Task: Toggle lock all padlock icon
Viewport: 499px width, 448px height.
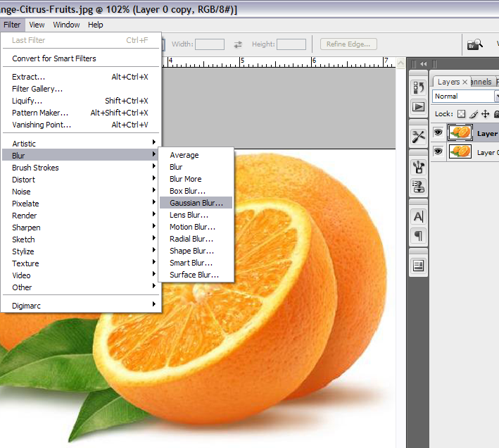Action: point(496,114)
